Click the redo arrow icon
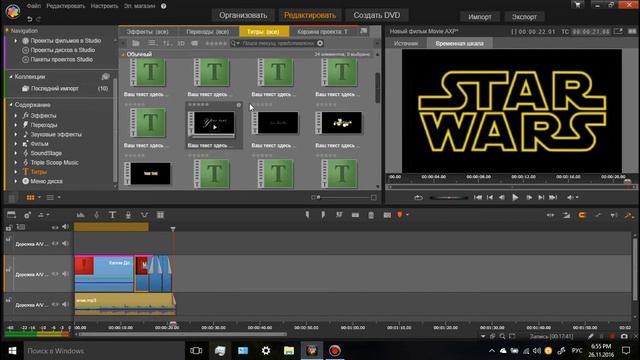Image resolution: width=640 pixels, height=360 pixels. 38,19
